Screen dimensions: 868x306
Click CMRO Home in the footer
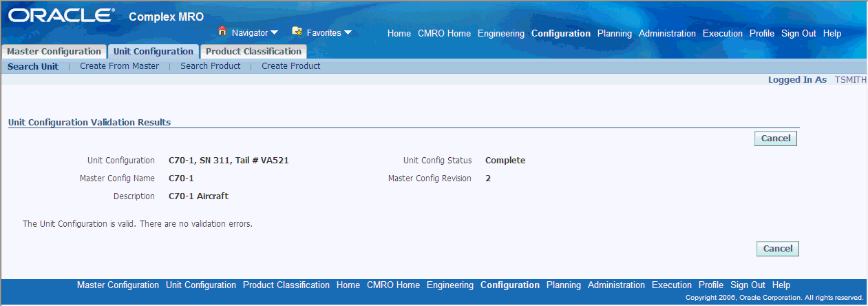point(393,285)
